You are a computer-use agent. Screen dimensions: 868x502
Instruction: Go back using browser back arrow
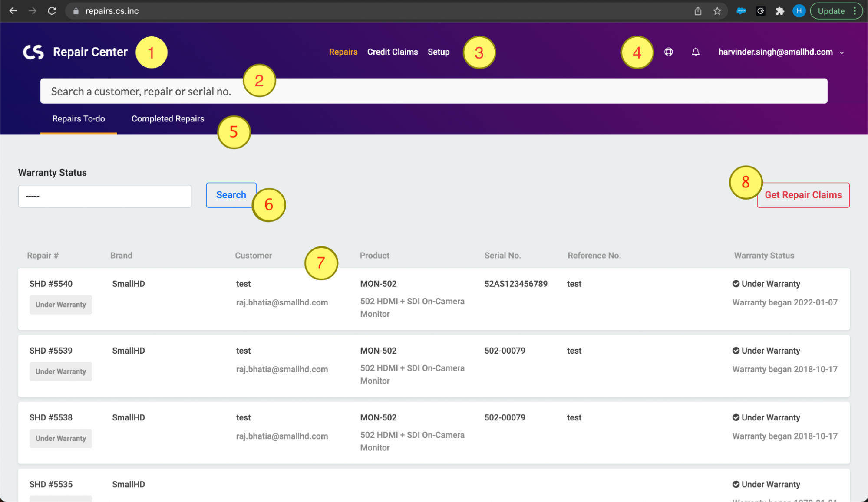click(x=13, y=11)
